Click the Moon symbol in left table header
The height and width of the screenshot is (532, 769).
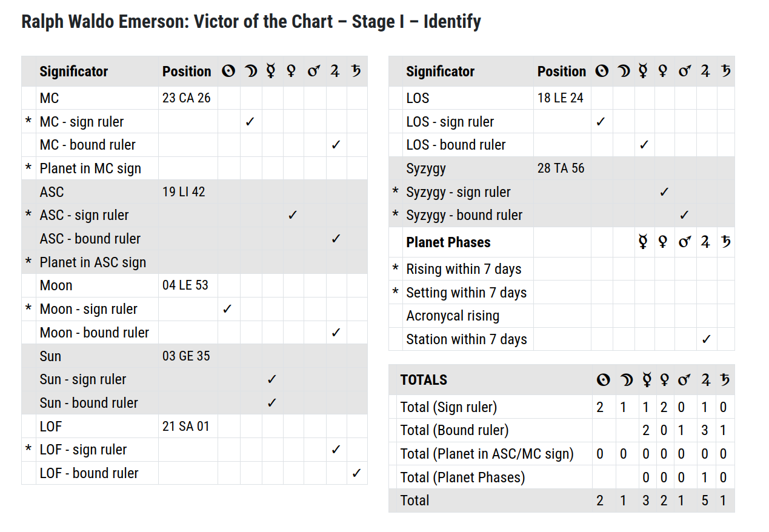[x=250, y=71]
